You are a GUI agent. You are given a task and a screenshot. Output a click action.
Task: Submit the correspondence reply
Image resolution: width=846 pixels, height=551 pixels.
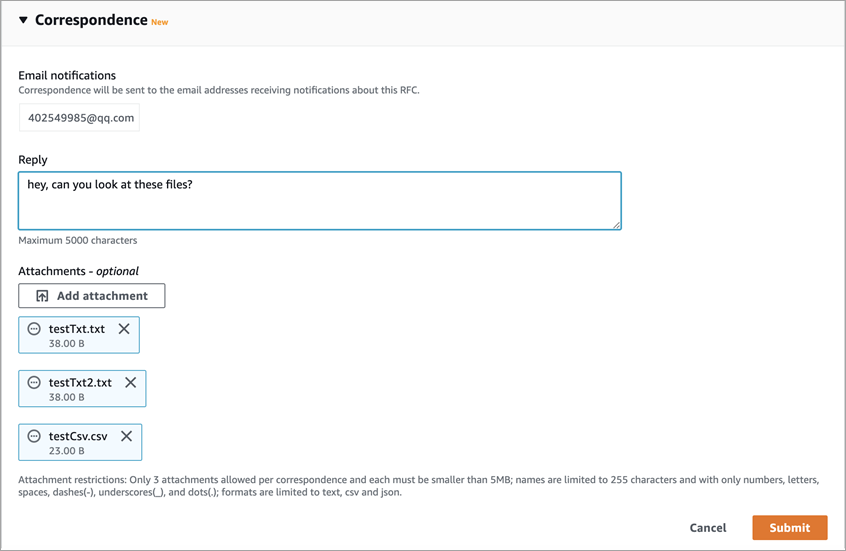(x=789, y=527)
